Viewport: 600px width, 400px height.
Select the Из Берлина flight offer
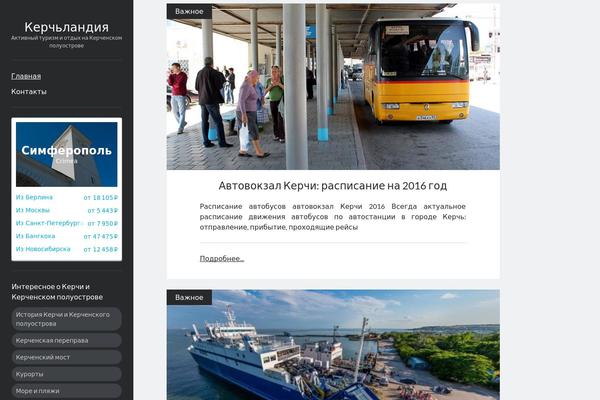(34, 197)
